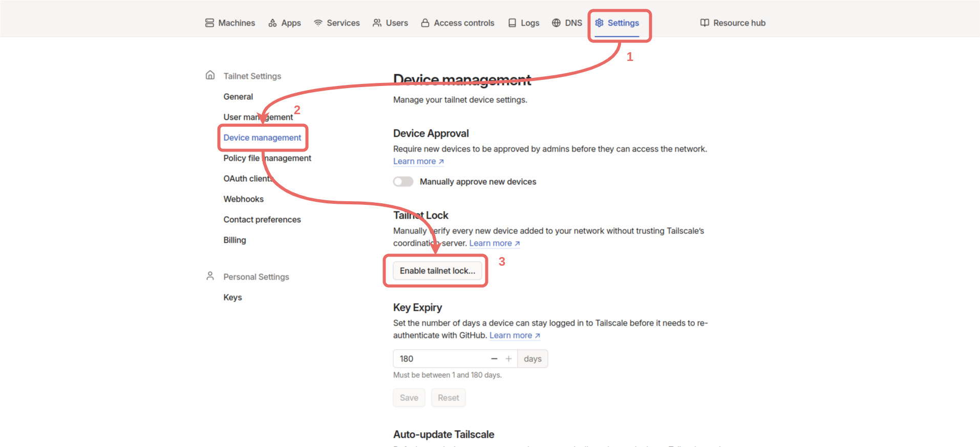Click the Key Expiry heading

click(417, 307)
